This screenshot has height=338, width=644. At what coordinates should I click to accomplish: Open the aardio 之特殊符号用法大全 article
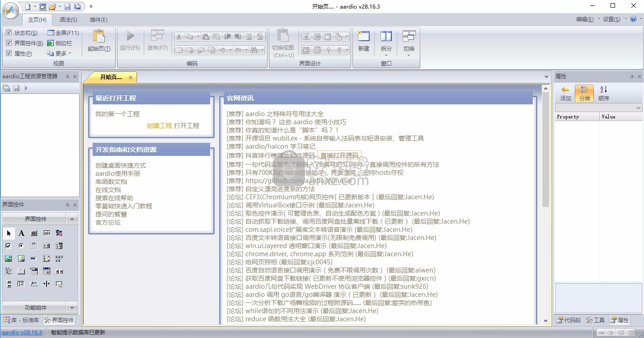click(x=275, y=114)
